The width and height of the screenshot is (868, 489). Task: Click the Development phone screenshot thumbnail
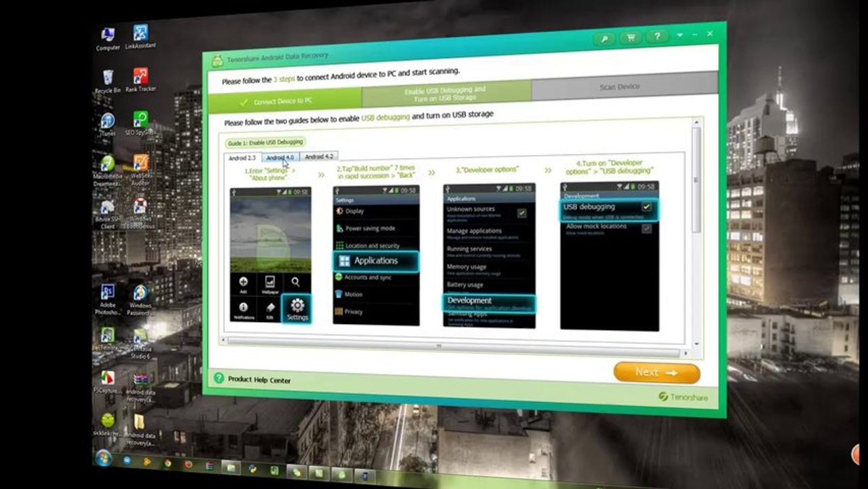[489, 255]
